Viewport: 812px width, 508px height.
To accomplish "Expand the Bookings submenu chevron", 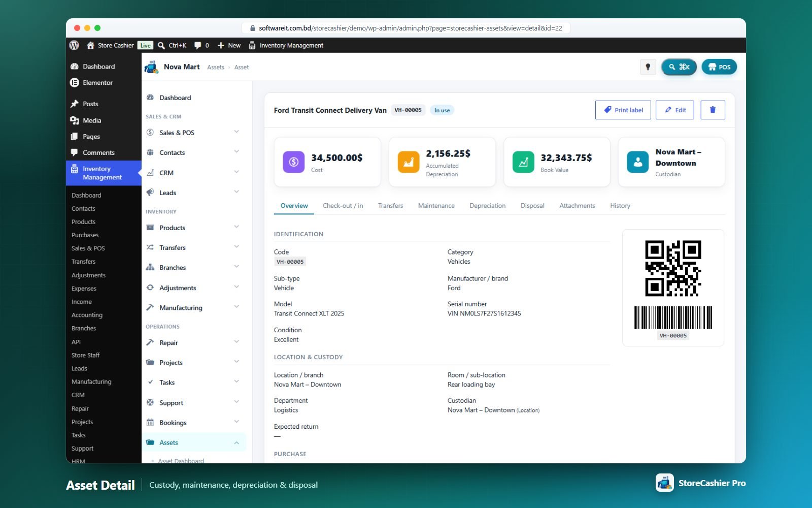I will pos(236,422).
